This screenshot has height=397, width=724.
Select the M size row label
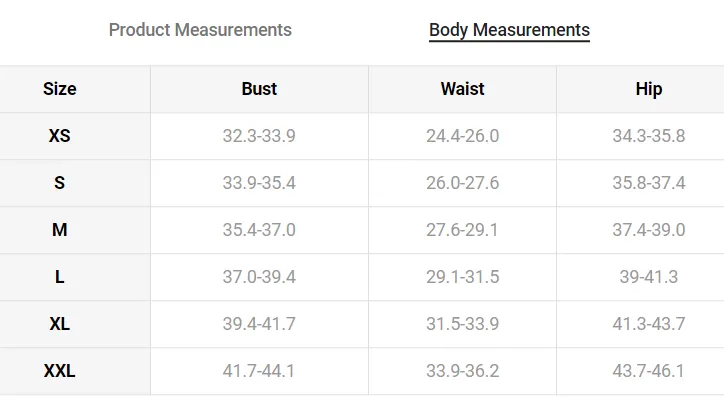coord(60,230)
